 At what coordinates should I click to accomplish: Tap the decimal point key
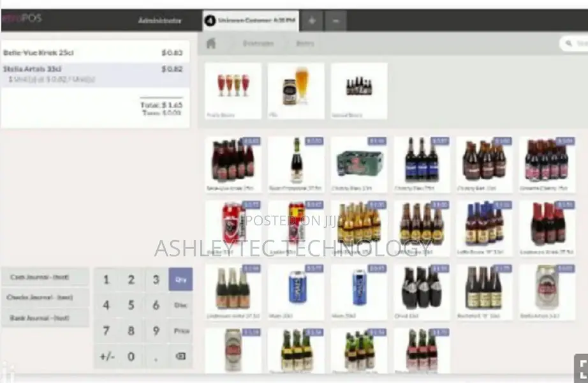click(x=156, y=356)
